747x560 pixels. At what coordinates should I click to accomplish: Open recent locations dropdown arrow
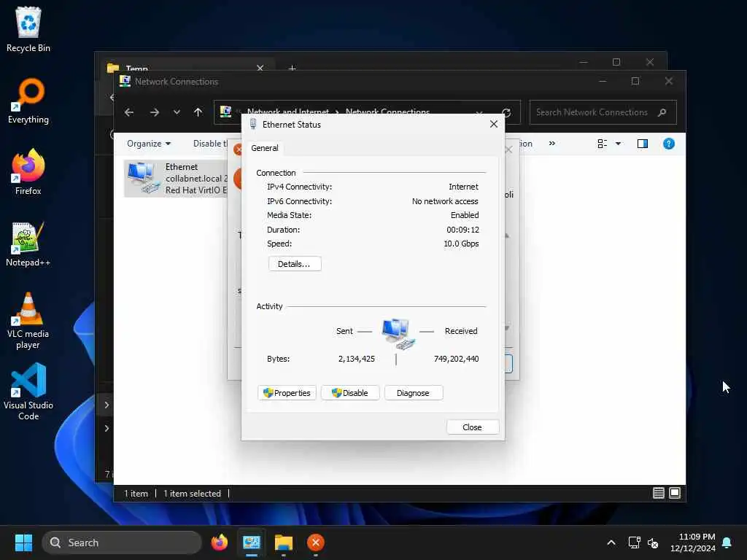tap(177, 112)
